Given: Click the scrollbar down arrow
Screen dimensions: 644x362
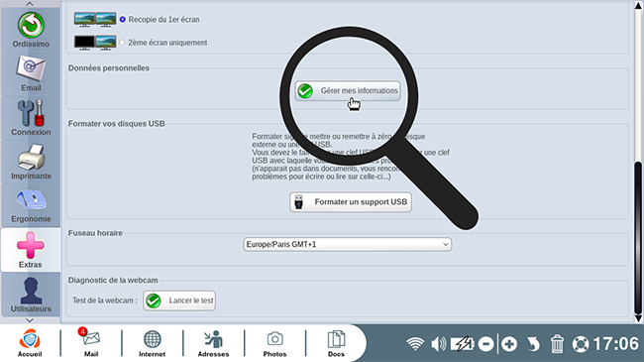Looking at the screenshot, I should (x=638, y=318).
